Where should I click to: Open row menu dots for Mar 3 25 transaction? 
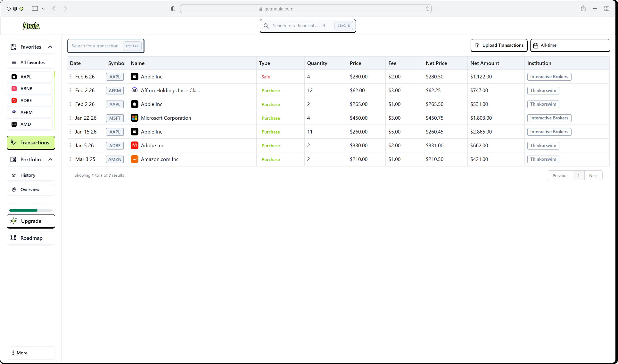70,159
